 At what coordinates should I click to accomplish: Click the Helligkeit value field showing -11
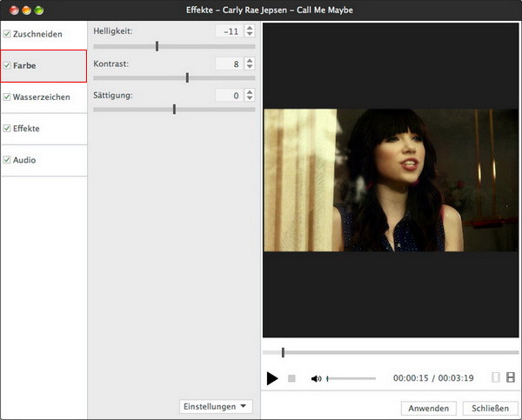[x=230, y=31]
